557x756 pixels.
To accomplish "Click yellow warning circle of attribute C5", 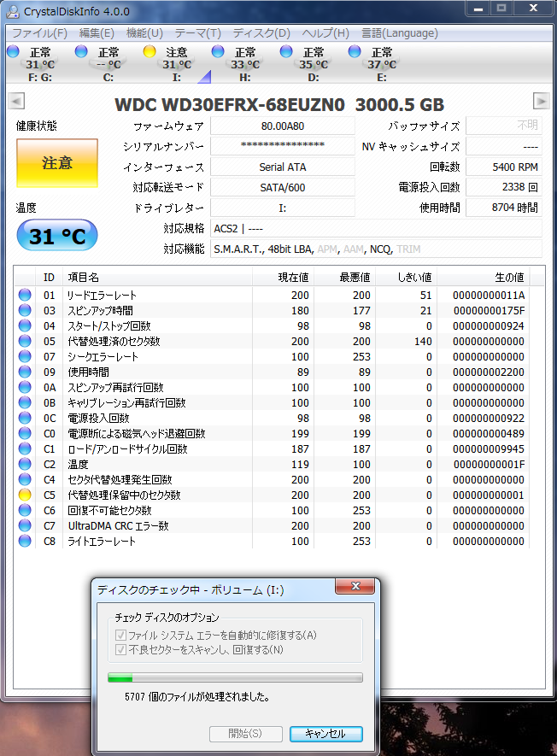I will pos(25,495).
